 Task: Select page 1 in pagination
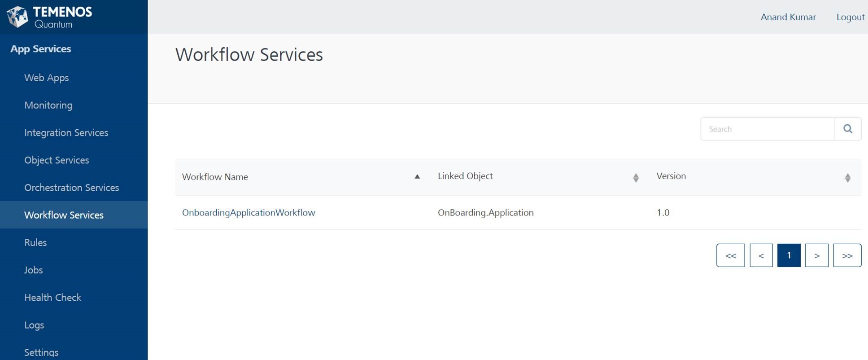(x=789, y=255)
